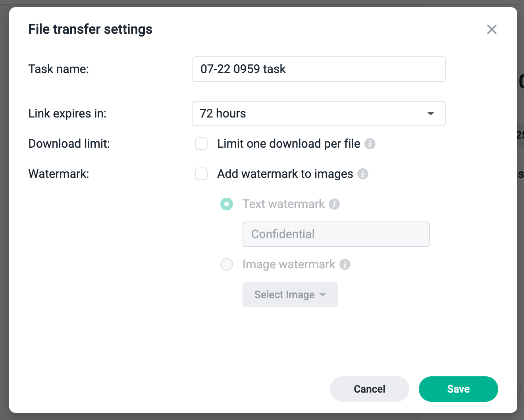This screenshot has height=420, width=524.
Task: Click the Task name label
Action: coord(59,69)
